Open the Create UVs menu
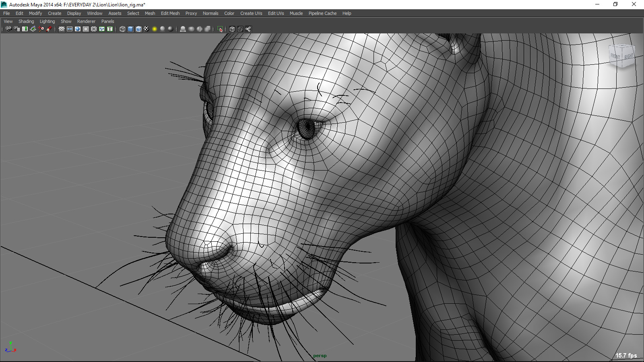This screenshot has width=644, height=362. coord(251,13)
